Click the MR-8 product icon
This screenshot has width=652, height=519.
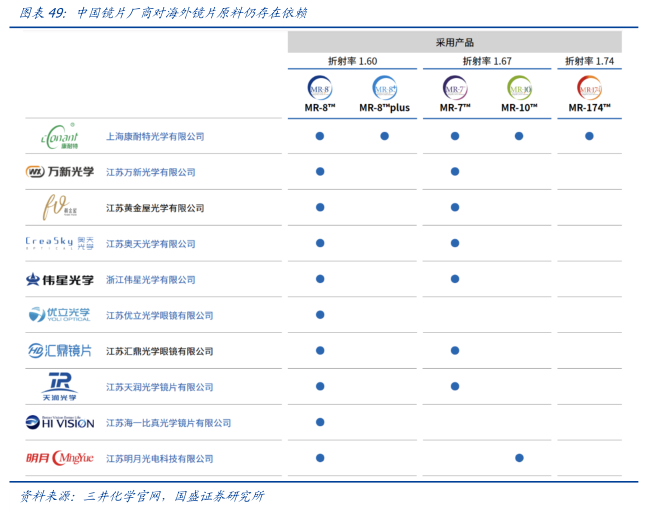(320, 88)
